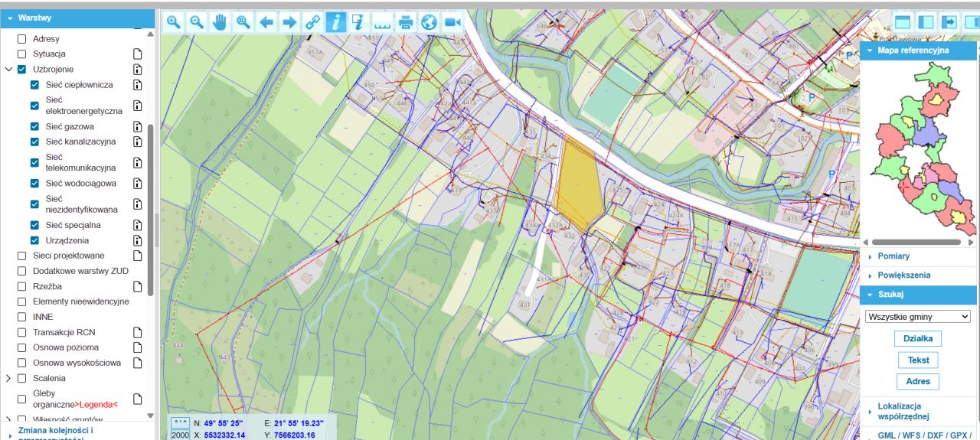Enable the Elementy nieewidencyjne checkbox
This screenshot has width=980, height=440.
pyautogui.click(x=22, y=301)
